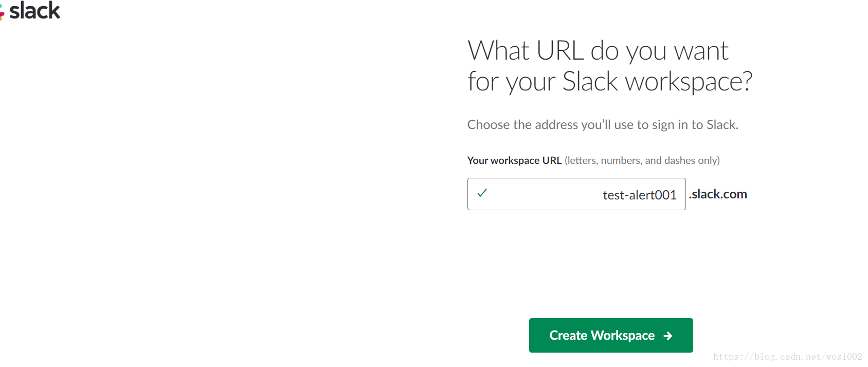Click the 'letters, numbers, and dashes only' hint

coord(642,160)
